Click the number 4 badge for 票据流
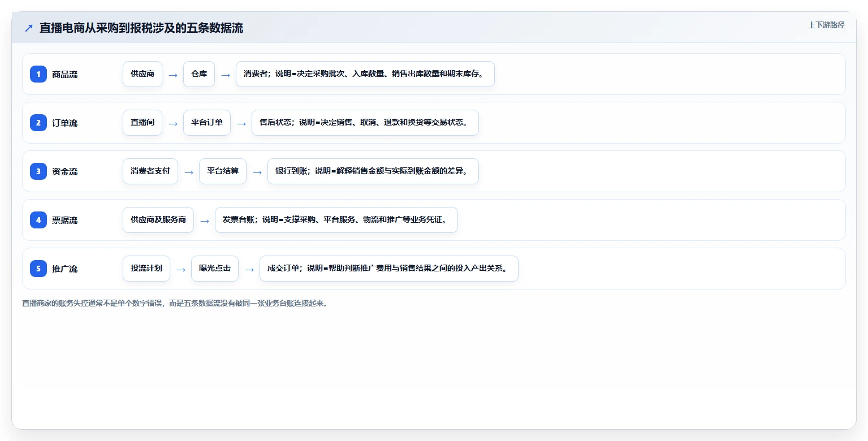The image size is (868, 441). [38, 220]
